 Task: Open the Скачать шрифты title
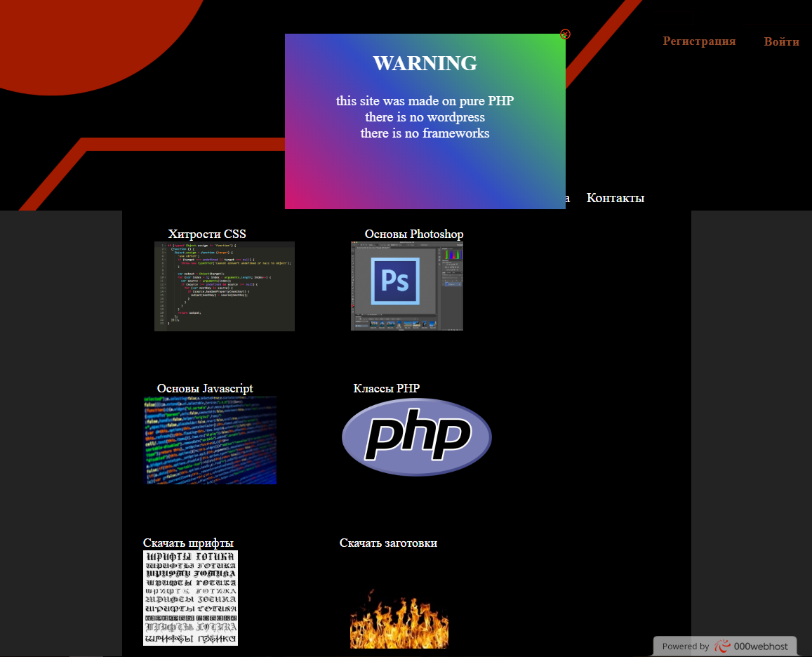pyautogui.click(x=188, y=543)
